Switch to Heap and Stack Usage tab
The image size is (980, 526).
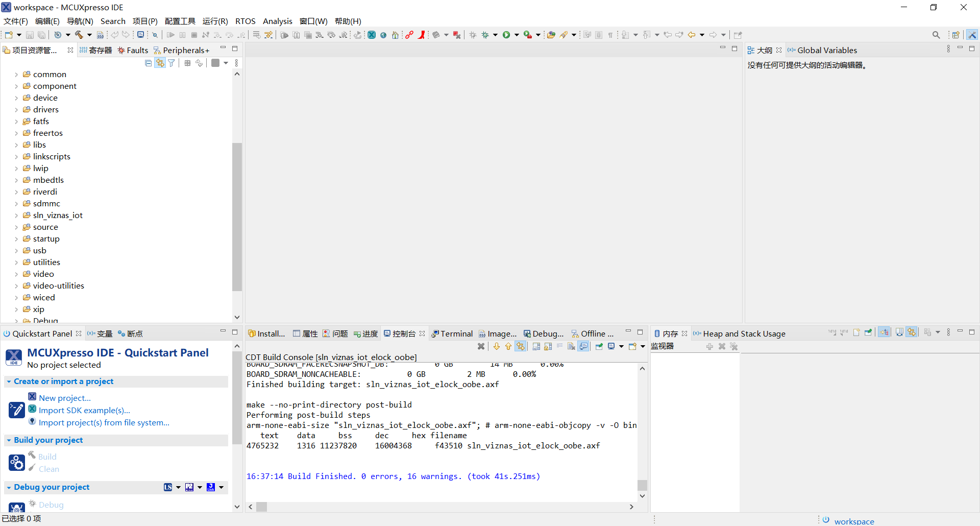point(740,333)
